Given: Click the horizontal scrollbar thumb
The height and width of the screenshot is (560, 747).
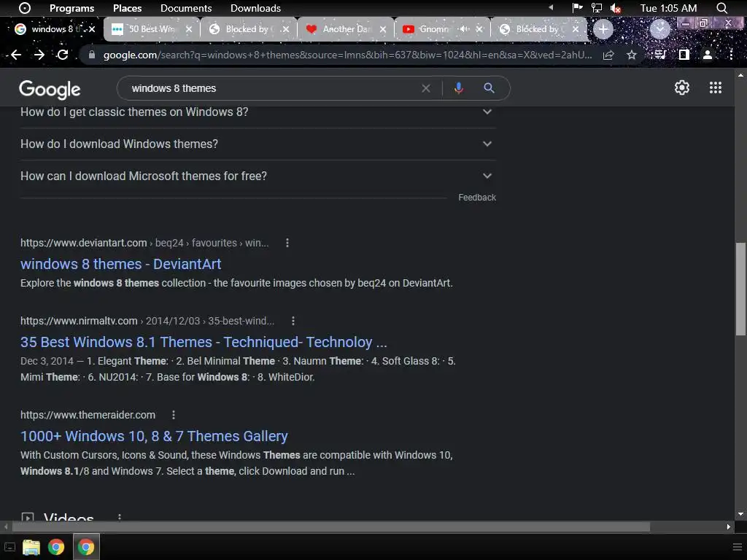Looking at the screenshot, I should tap(331, 526).
